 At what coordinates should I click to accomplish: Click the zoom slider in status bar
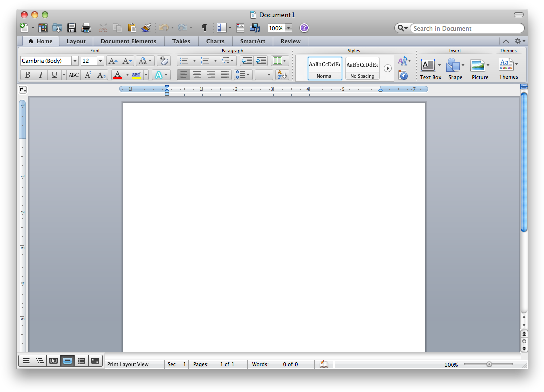489,364
